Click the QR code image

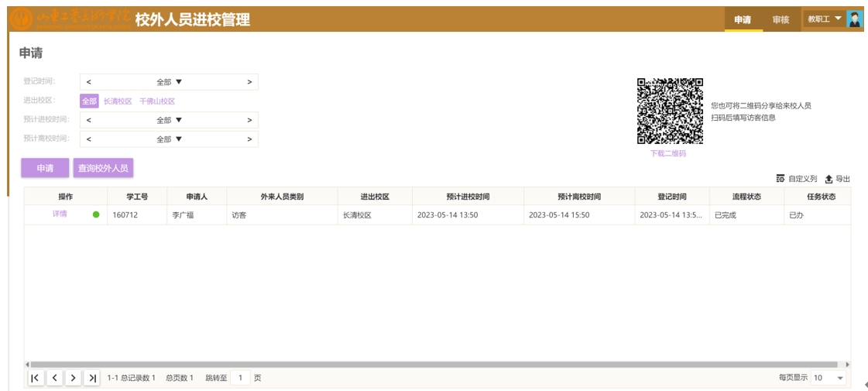pos(670,111)
